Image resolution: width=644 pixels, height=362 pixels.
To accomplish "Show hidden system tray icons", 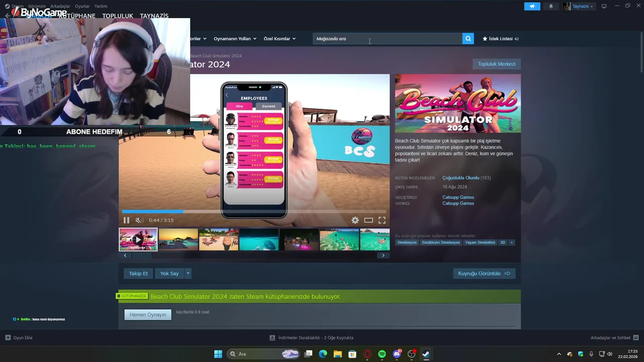I will 558,354.
